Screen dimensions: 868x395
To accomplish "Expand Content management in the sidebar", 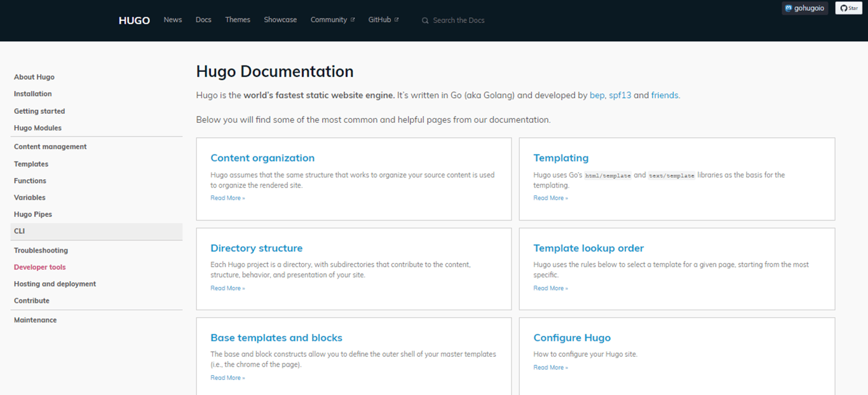I will [50, 146].
